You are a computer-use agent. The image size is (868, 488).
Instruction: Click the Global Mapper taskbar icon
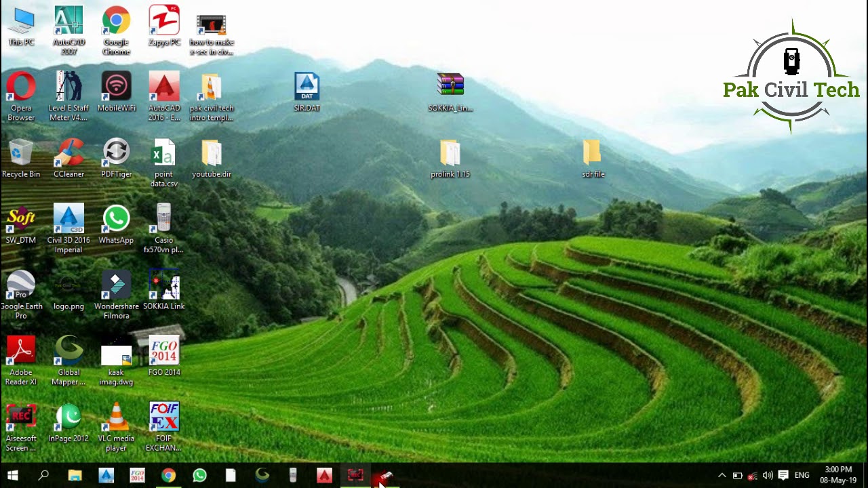262,475
